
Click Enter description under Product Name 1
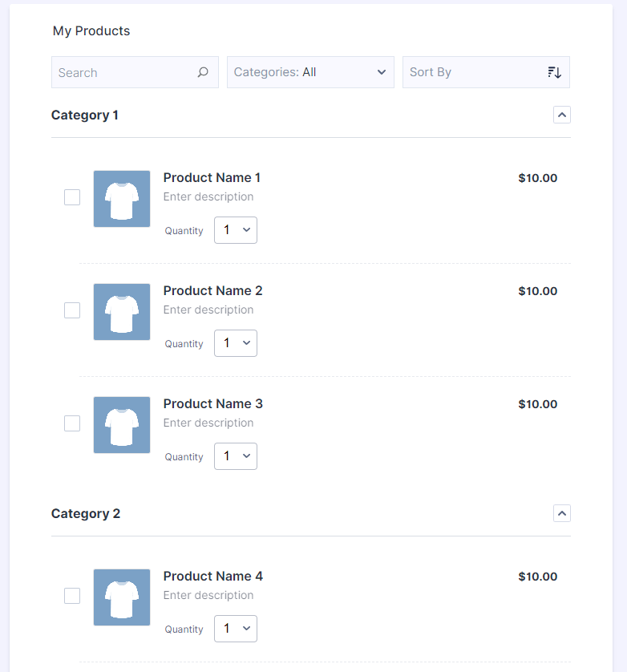click(208, 197)
